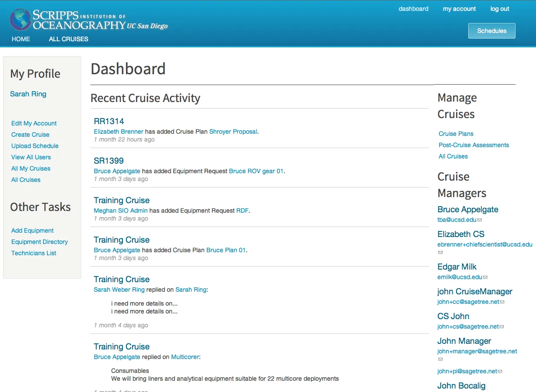Open the RR1314 cruise heading
The height and width of the screenshot is (392, 536).
point(109,122)
